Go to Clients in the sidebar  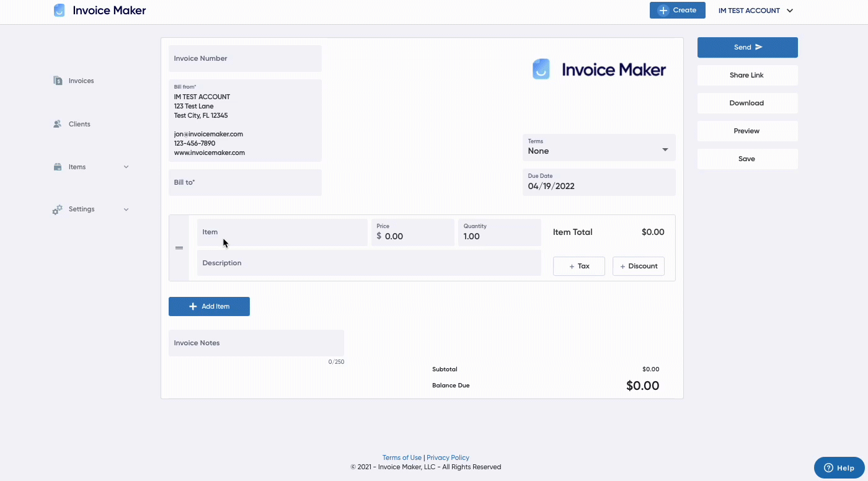79,124
